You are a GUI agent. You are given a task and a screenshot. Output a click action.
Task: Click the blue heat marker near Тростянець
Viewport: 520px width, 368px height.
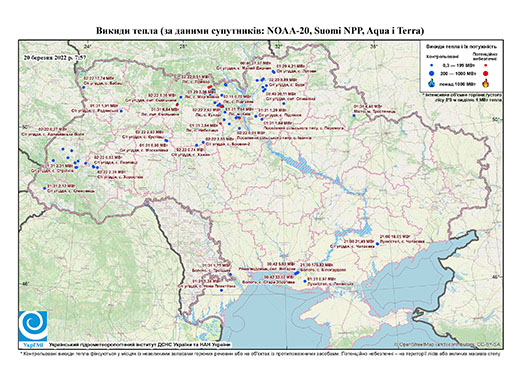[354, 116]
